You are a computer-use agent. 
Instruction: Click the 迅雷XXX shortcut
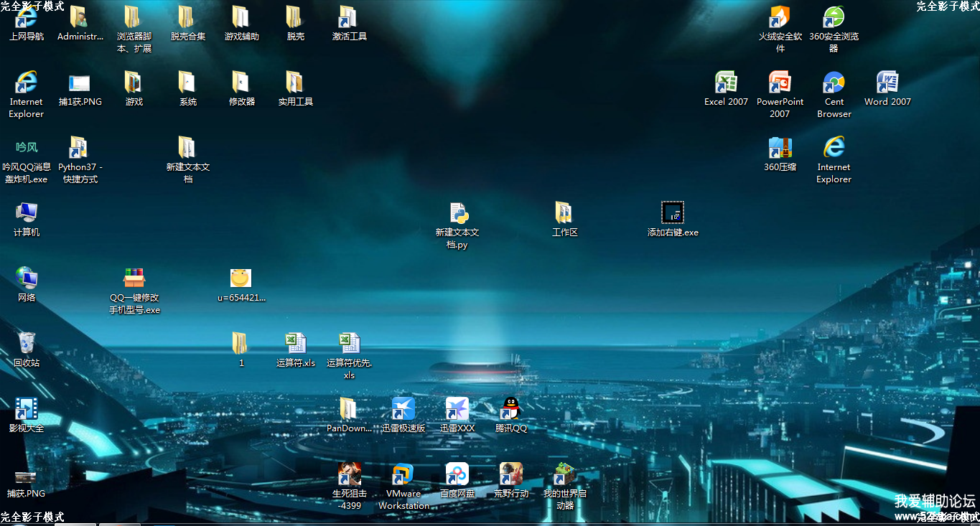coord(457,409)
